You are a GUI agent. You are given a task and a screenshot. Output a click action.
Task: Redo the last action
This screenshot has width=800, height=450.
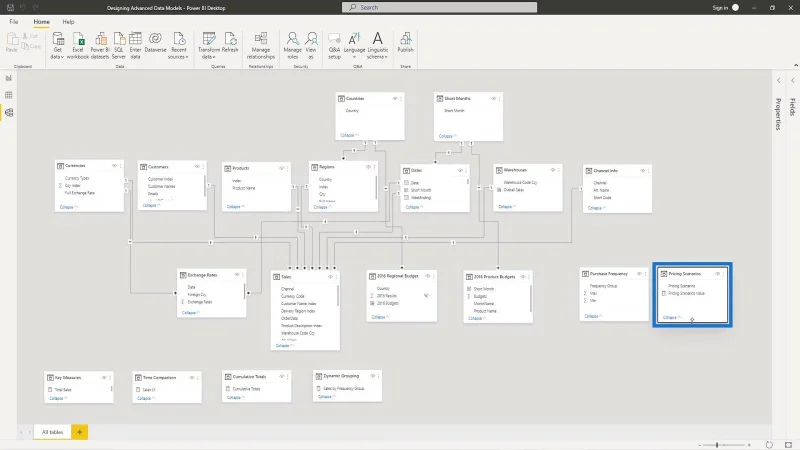tap(35, 8)
